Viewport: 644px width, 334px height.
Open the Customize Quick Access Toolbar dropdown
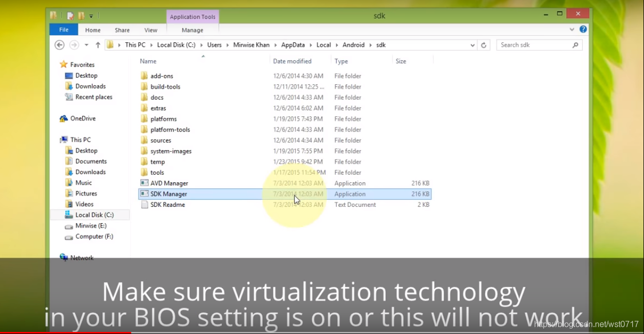click(91, 16)
